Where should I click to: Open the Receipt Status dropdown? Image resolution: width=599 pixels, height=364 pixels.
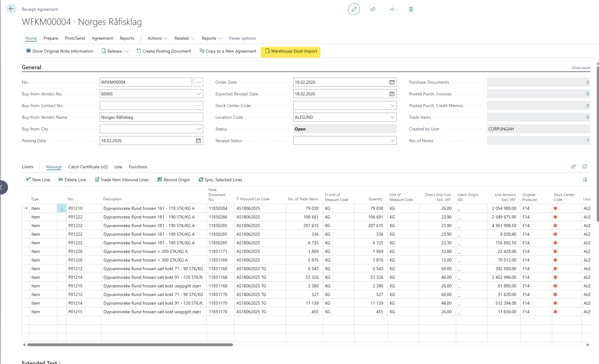(x=392, y=141)
